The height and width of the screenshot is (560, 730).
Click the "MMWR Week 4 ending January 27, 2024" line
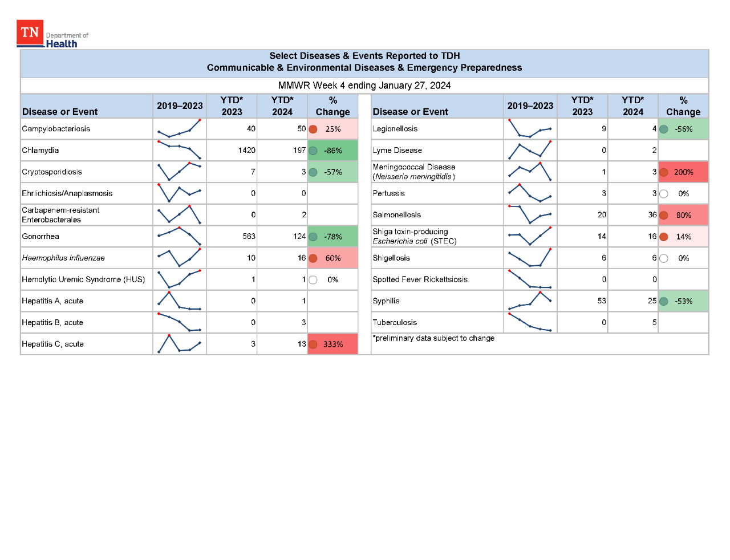pos(364,86)
